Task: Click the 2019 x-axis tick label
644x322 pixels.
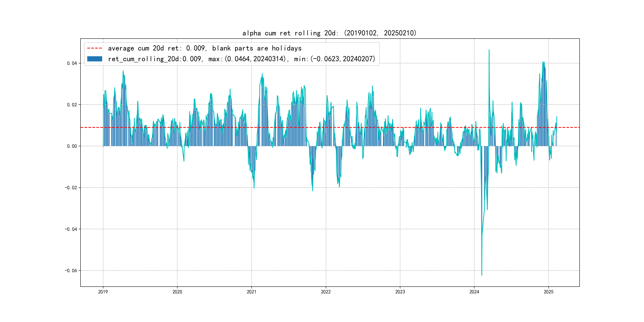Action: click(103, 292)
